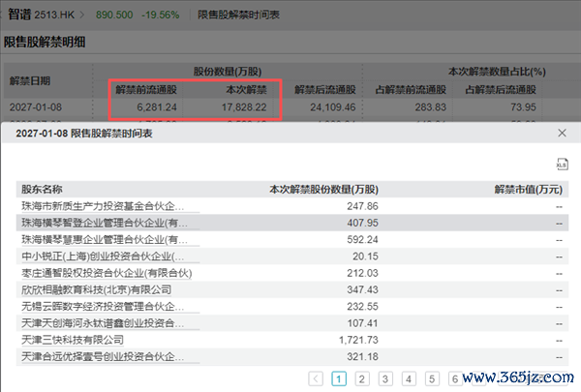Click the 本次解禁股份数量(万股) column header
Screen dimensions: 581x392
323,190
